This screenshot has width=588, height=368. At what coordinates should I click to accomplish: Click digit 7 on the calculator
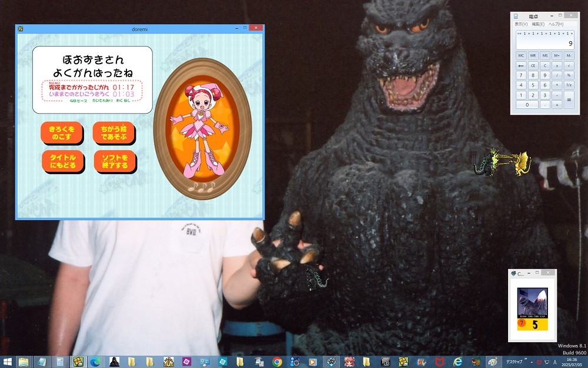coord(521,75)
